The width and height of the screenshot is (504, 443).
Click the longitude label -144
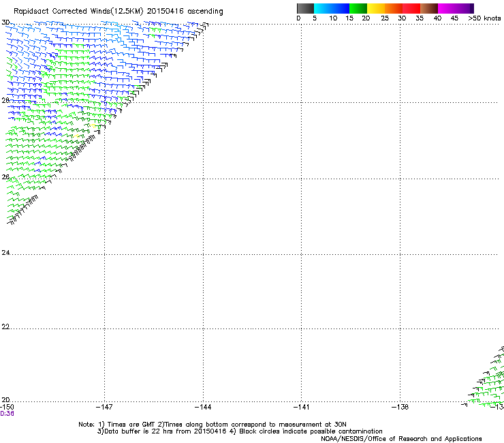click(203, 407)
